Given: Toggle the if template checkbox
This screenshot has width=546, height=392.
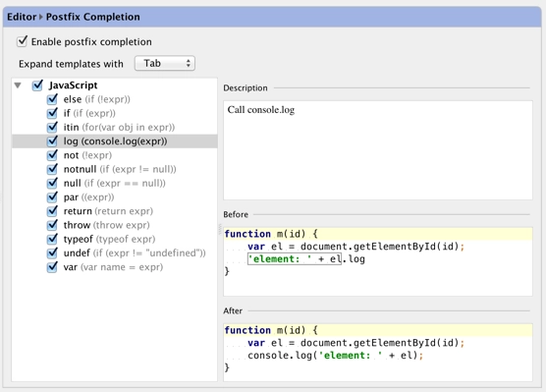Looking at the screenshot, I should (52, 113).
